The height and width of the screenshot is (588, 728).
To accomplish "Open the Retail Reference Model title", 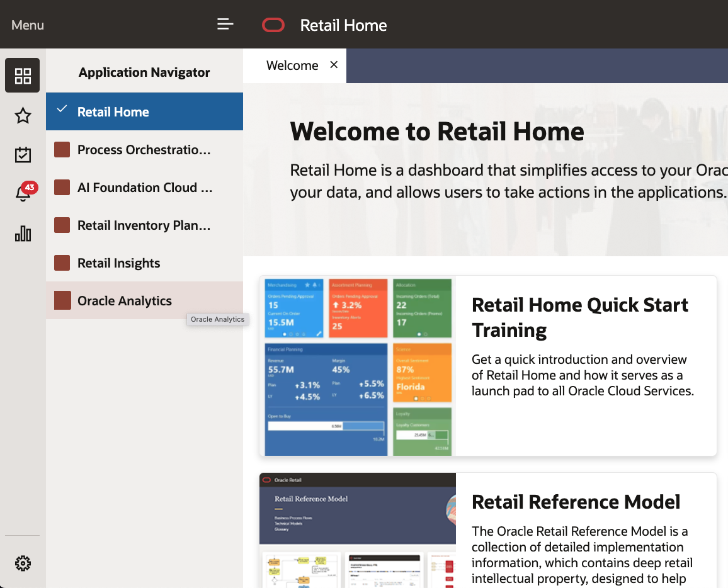I will click(576, 502).
